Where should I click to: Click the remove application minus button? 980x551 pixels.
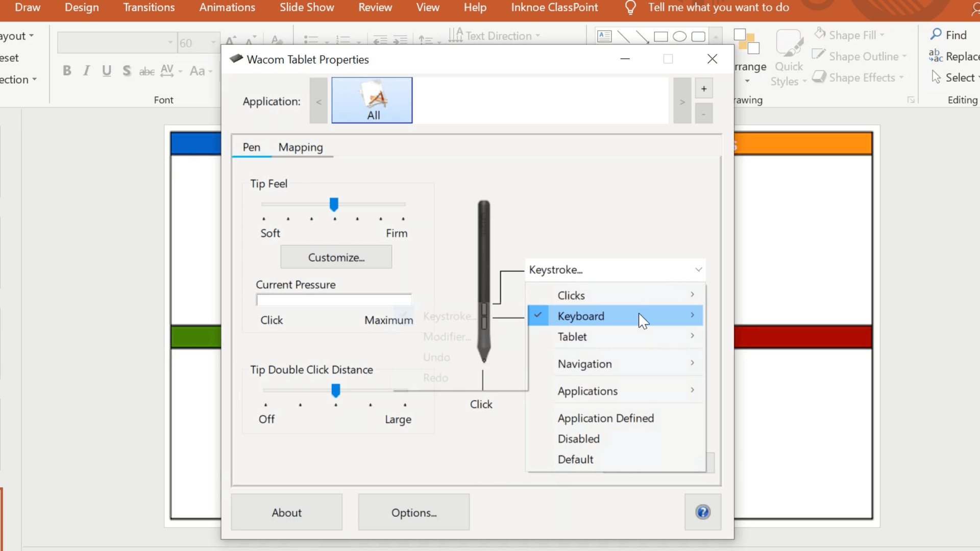(704, 113)
